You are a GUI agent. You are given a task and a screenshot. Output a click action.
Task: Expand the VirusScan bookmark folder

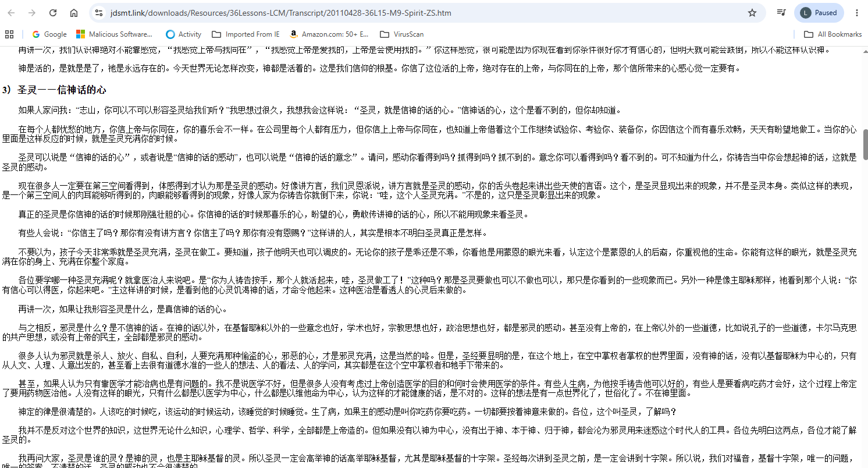(x=401, y=34)
